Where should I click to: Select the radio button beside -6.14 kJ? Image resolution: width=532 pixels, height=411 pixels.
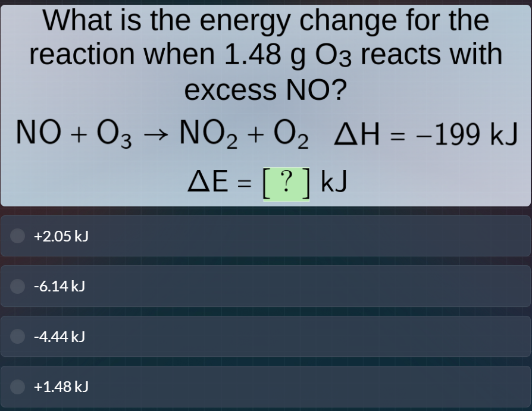point(18,286)
